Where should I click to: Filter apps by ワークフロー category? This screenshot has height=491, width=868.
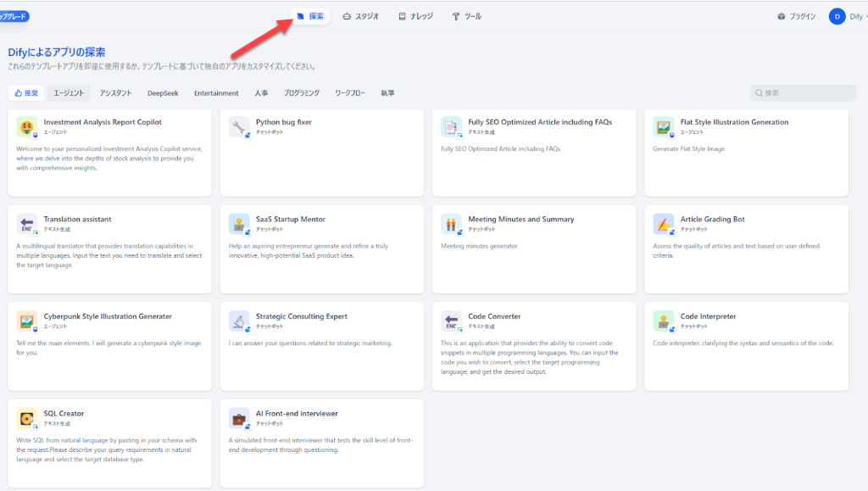(350, 93)
